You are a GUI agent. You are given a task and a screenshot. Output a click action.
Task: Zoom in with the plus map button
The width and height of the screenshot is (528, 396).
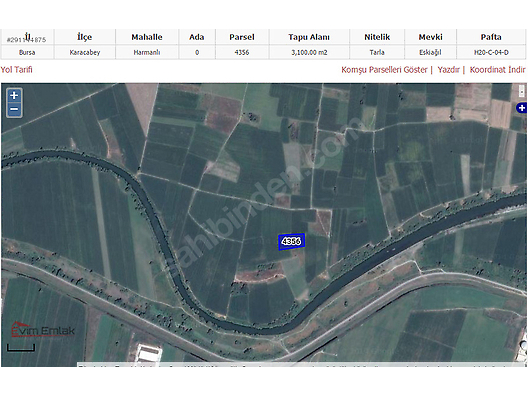pyautogui.click(x=14, y=96)
